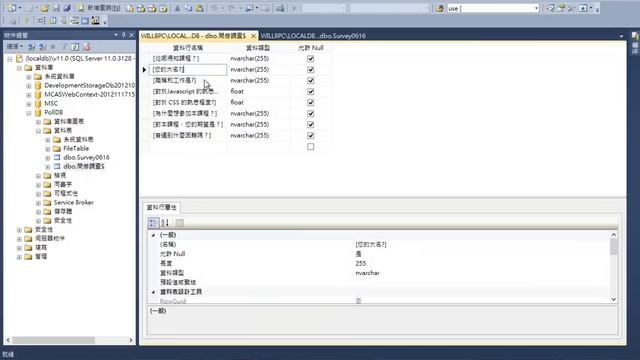The image size is (640, 360).
Task: Select the PollDB database in tree
Action: click(53, 113)
